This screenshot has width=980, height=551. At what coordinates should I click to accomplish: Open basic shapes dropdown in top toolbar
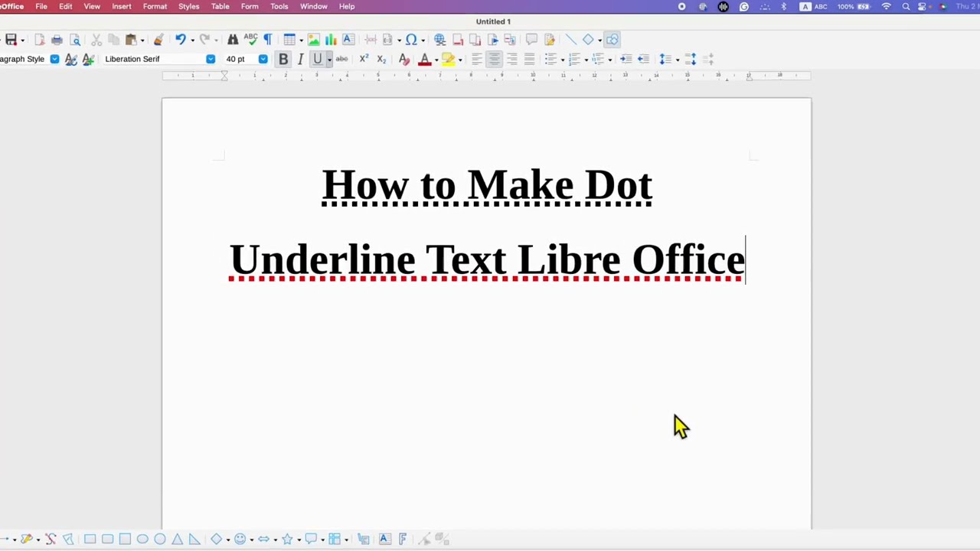599,40
